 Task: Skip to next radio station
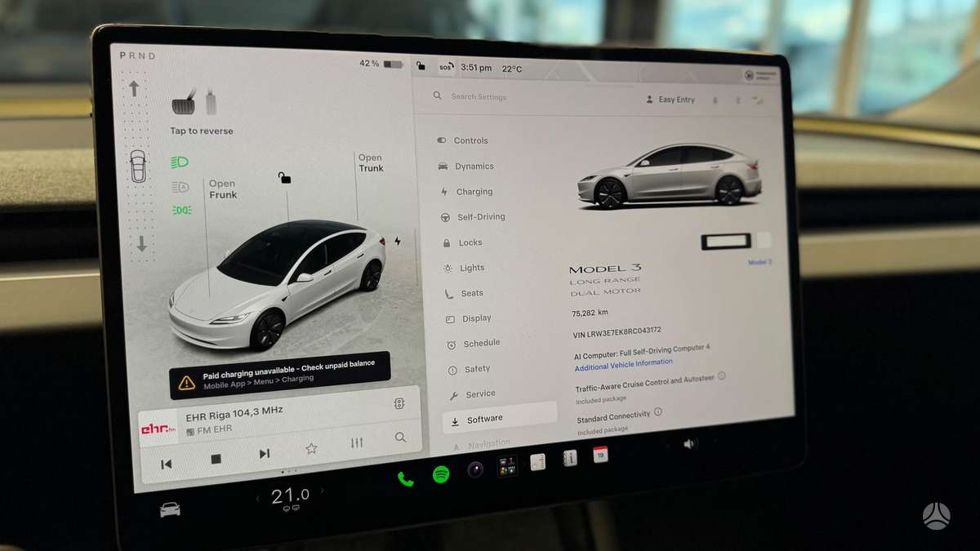pos(264,454)
